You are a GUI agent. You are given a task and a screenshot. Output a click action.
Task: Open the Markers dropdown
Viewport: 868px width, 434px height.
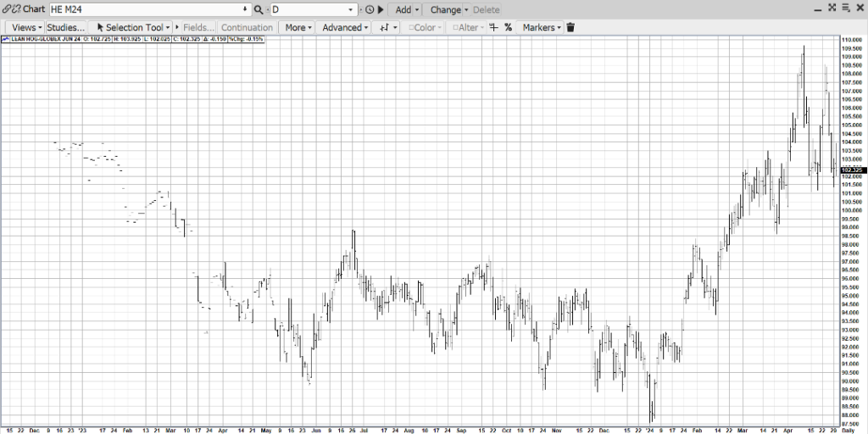(x=542, y=27)
